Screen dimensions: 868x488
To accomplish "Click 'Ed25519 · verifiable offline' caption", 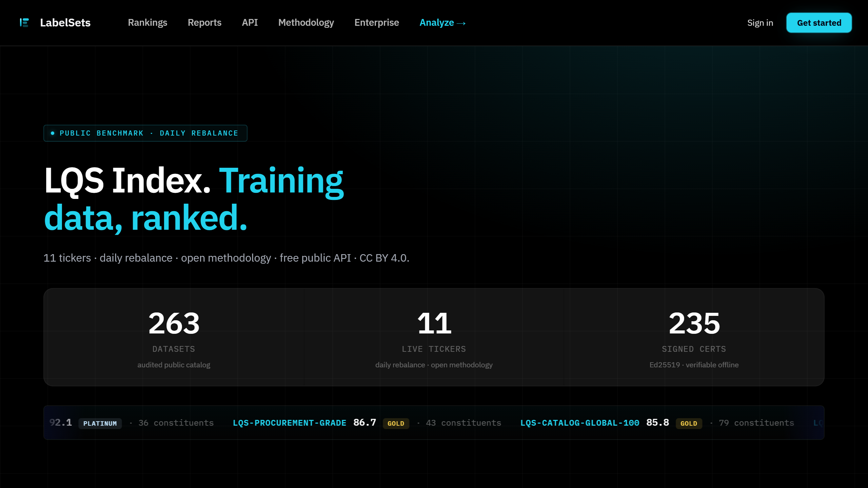I will coord(694,365).
